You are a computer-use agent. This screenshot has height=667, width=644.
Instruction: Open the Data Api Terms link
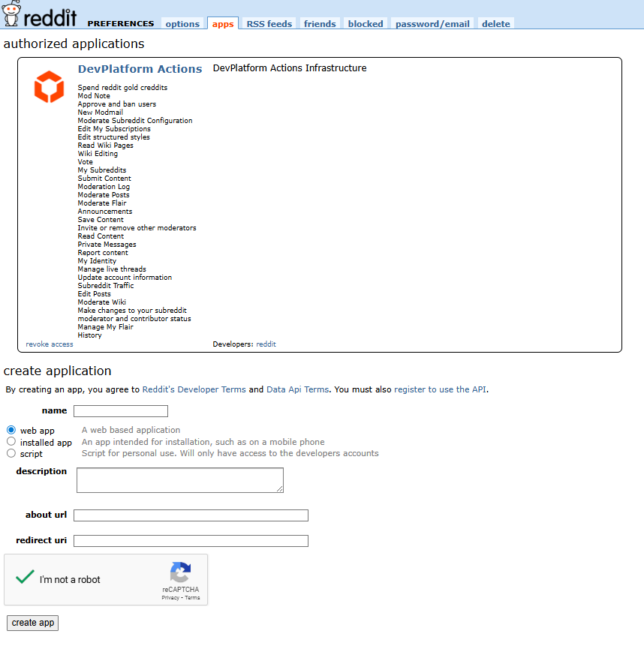(297, 389)
